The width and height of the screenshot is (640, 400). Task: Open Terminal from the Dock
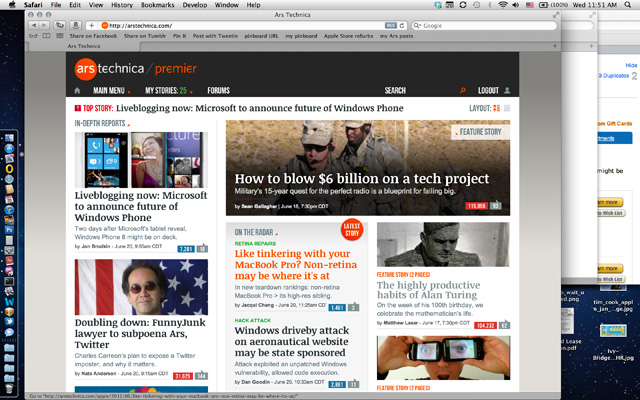pos(9,281)
